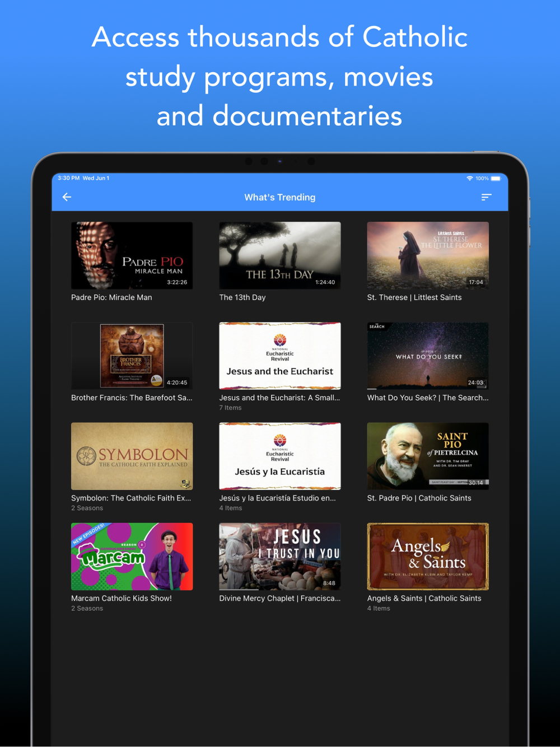Image resolution: width=560 pixels, height=747 pixels.
Task: Play the Jesus I Trust In You thumbnail
Action: (x=279, y=556)
